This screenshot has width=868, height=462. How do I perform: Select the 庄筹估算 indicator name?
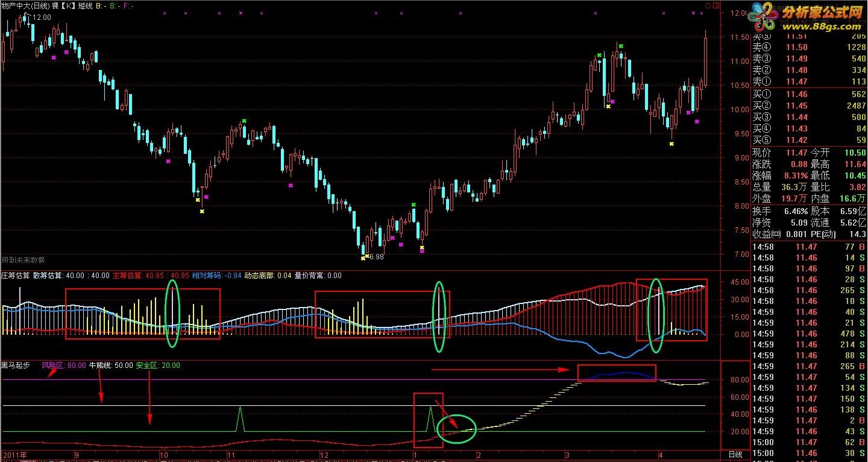click(x=15, y=276)
